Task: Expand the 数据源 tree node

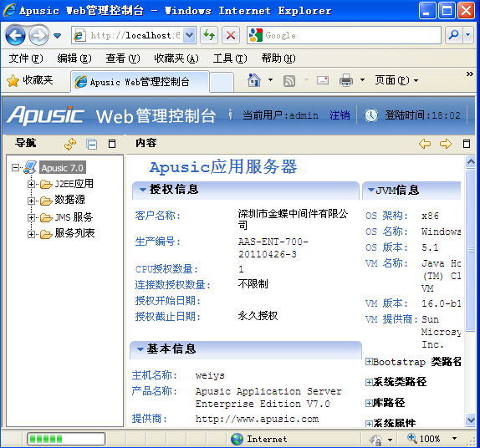Action: point(31,201)
